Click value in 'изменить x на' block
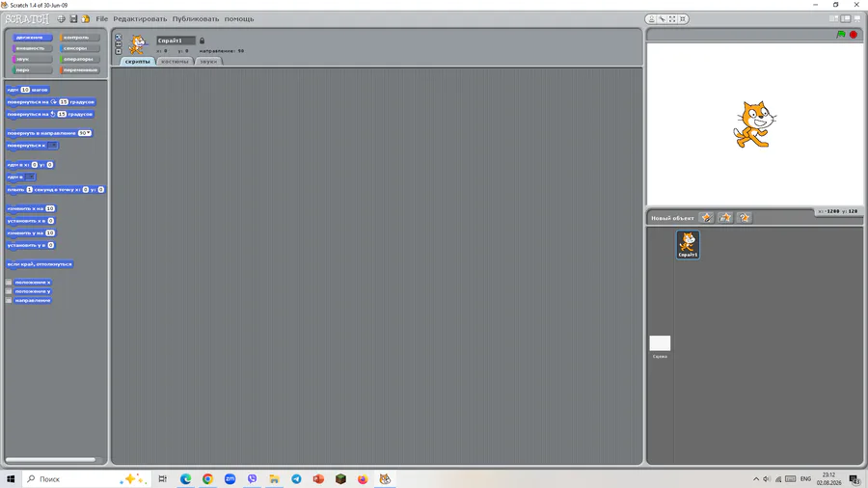 tap(50, 208)
